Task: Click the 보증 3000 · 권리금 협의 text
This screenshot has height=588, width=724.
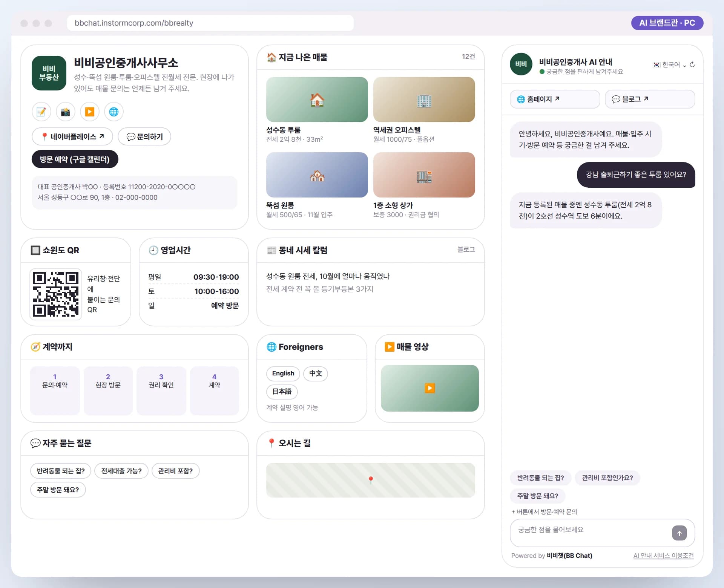Action: [406, 215]
